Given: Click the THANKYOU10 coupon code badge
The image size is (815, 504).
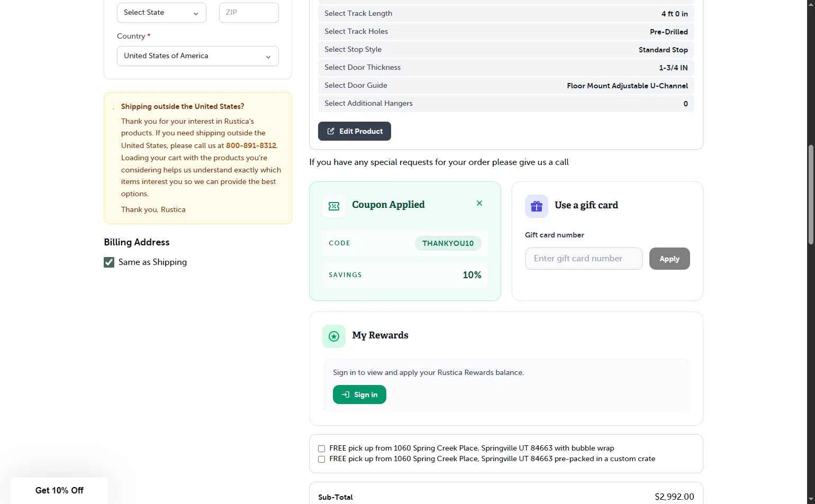Looking at the screenshot, I should click(448, 243).
